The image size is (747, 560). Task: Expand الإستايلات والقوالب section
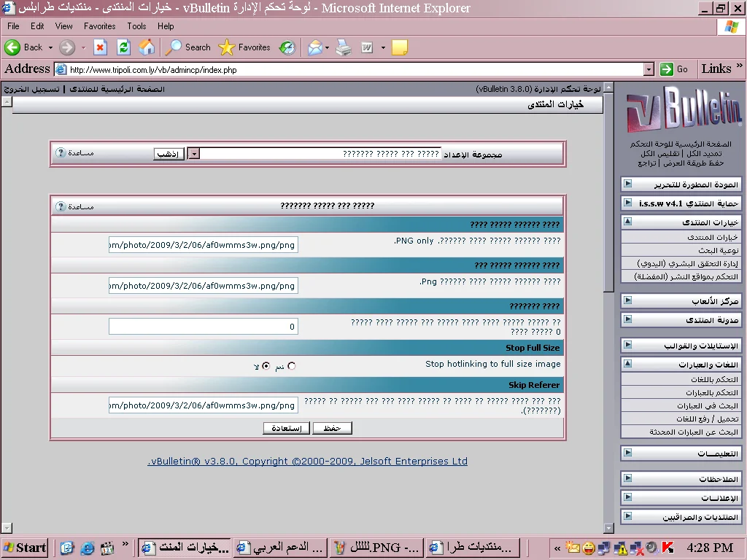[628, 345]
